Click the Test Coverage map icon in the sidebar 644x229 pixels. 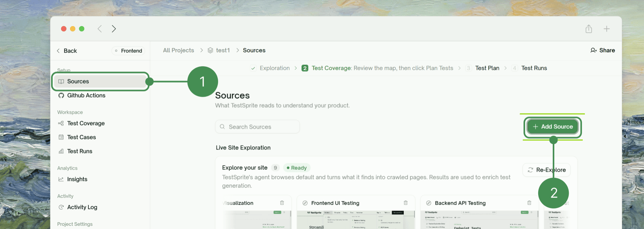coord(61,123)
